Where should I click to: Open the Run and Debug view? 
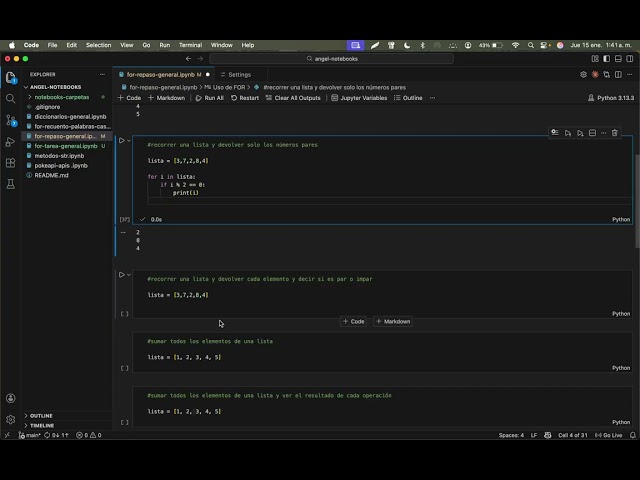pos(11,142)
